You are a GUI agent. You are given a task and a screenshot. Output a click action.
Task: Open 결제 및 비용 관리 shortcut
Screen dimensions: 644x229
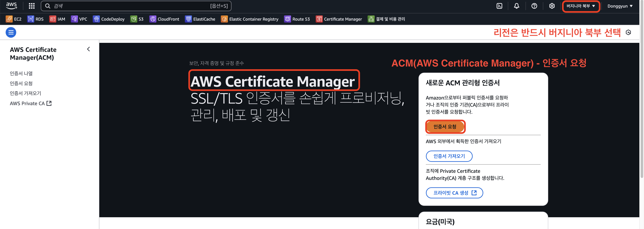pos(386,19)
